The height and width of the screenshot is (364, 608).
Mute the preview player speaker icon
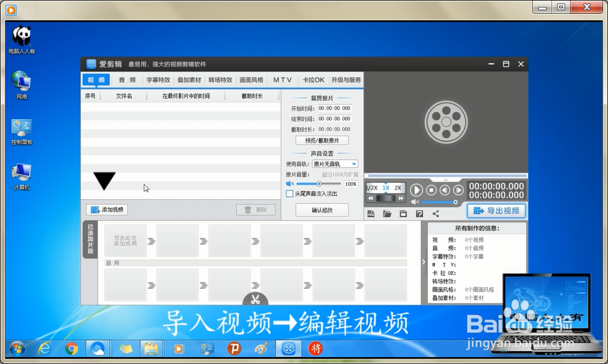[x=415, y=202]
